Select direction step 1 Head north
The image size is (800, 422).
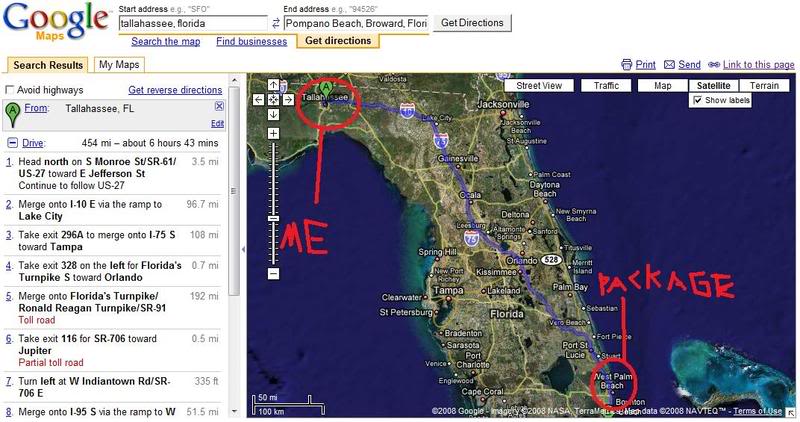(x=112, y=173)
